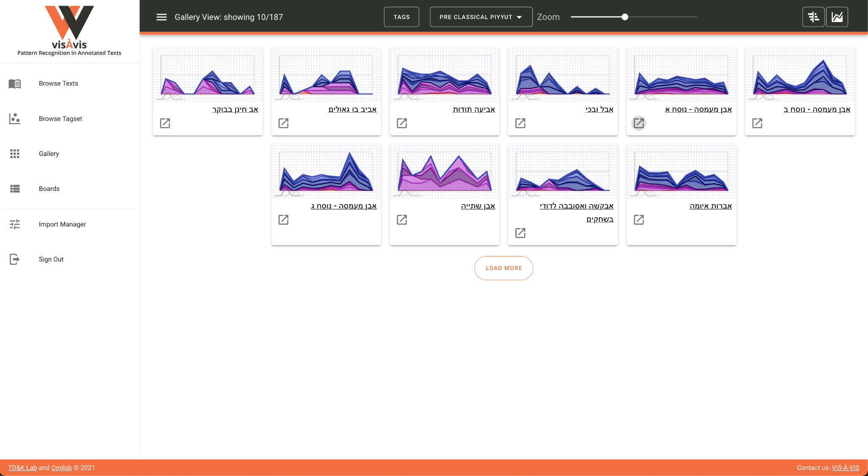The height and width of the screenshot is (476, 868).
Task: Open the אביב בו גאולים title link
Action: [353, 109]
